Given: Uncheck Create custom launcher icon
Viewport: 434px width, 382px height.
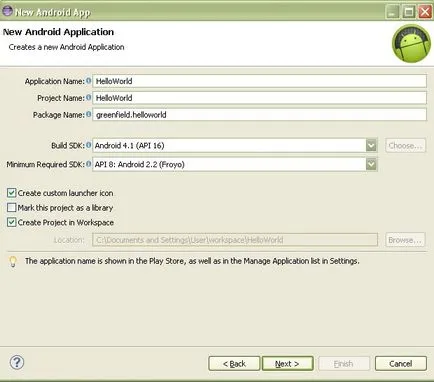Looking at the screenshot, I should tap(11, 193).
